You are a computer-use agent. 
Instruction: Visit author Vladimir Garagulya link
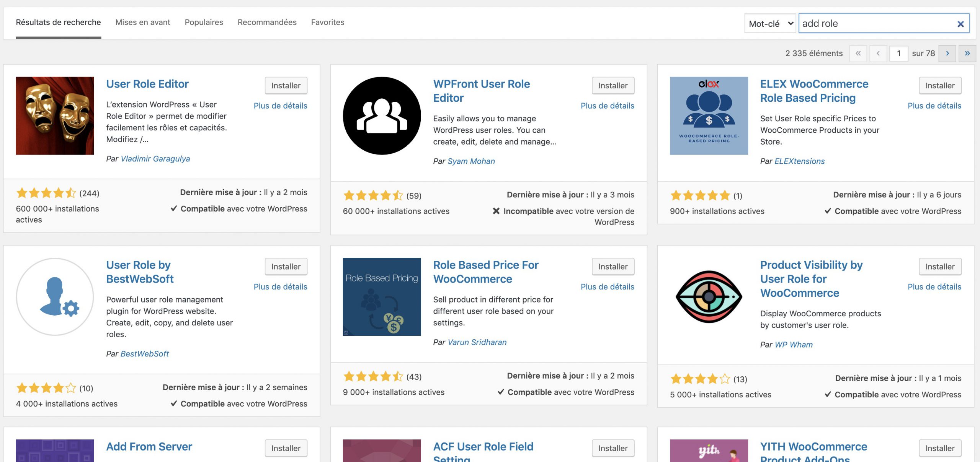tap(155, 159)
